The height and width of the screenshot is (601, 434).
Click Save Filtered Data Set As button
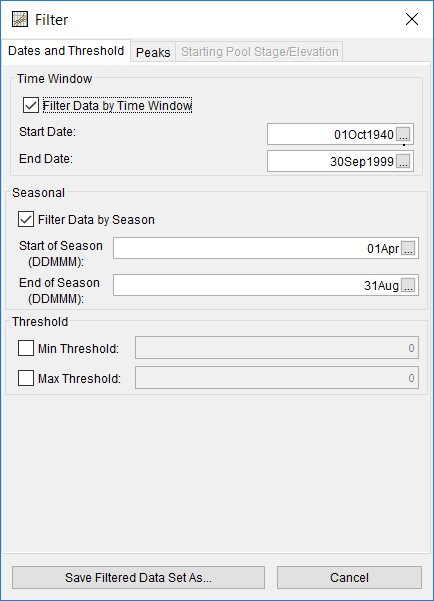[138, 577]
